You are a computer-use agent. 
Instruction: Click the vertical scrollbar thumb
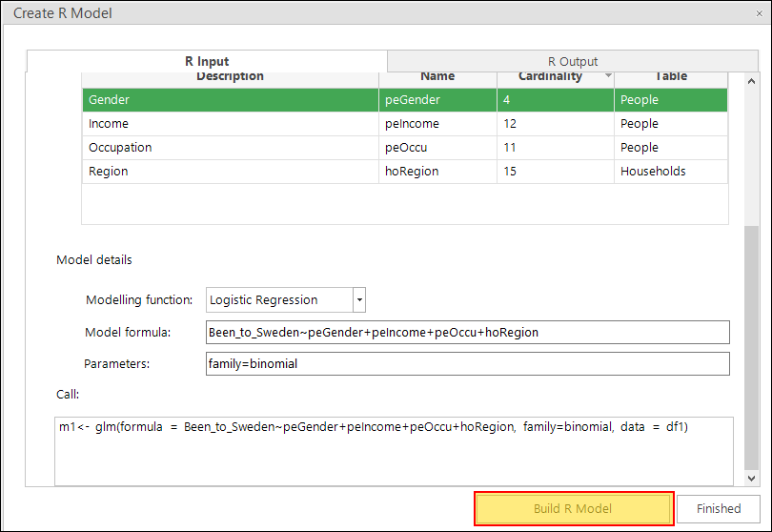click(x=751, y=348)
